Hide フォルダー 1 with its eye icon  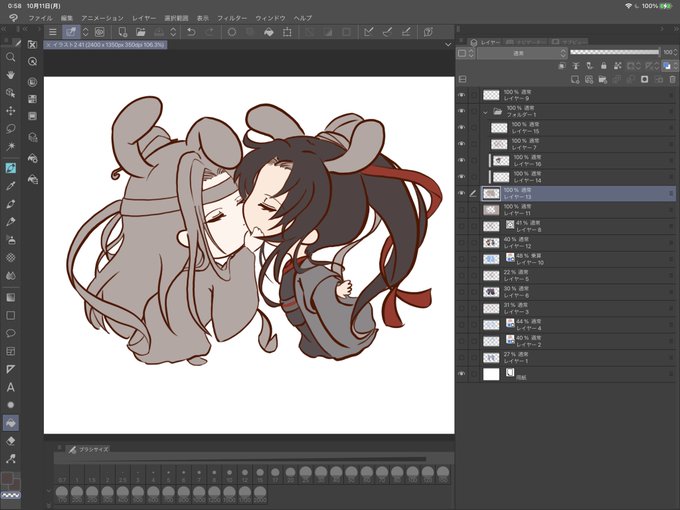pos(461,111)
